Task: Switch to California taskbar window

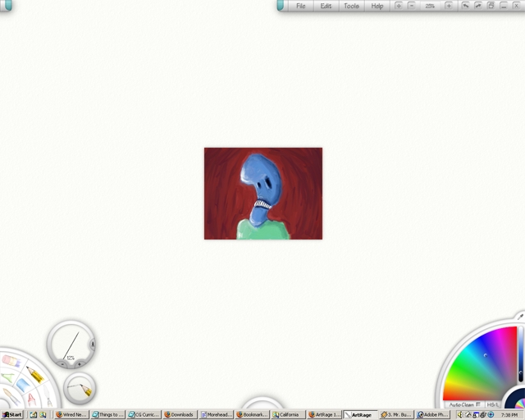Action: point(289,414)
